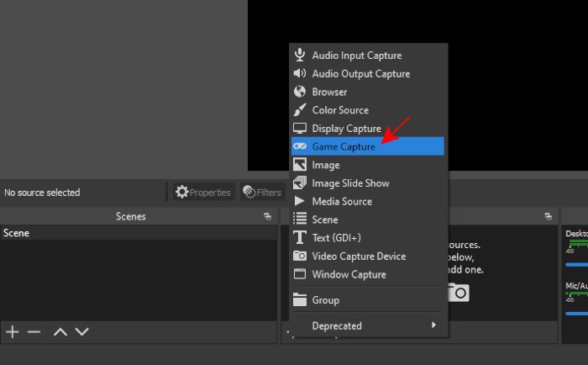Image resolution: width=588 pixels, height=365 pixels.
Task: Move scene up with the up arrow
Action: [60, 331]
